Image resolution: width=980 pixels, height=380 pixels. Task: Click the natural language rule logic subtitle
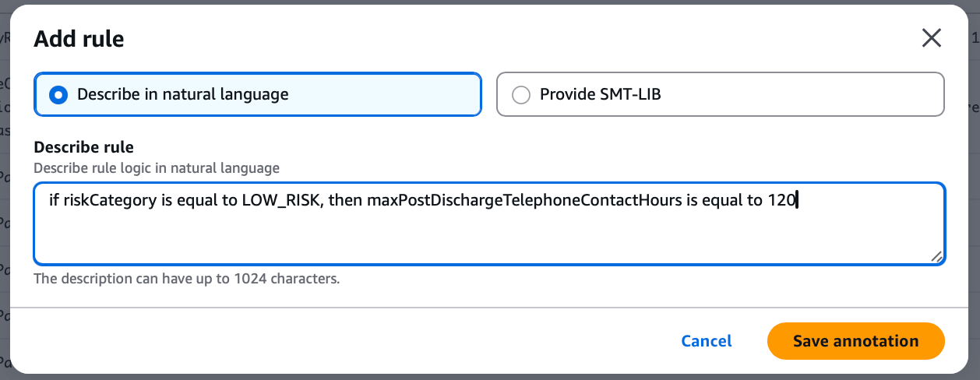tap(156, 167)
